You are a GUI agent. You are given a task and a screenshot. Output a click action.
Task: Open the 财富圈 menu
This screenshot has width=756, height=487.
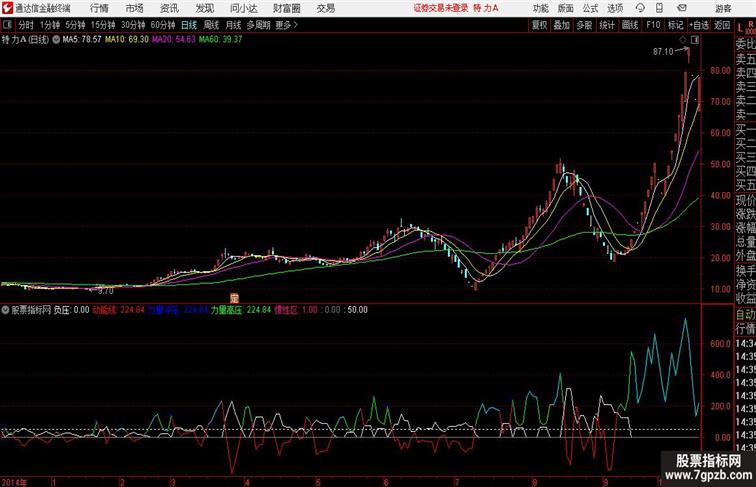click(286, 8)
